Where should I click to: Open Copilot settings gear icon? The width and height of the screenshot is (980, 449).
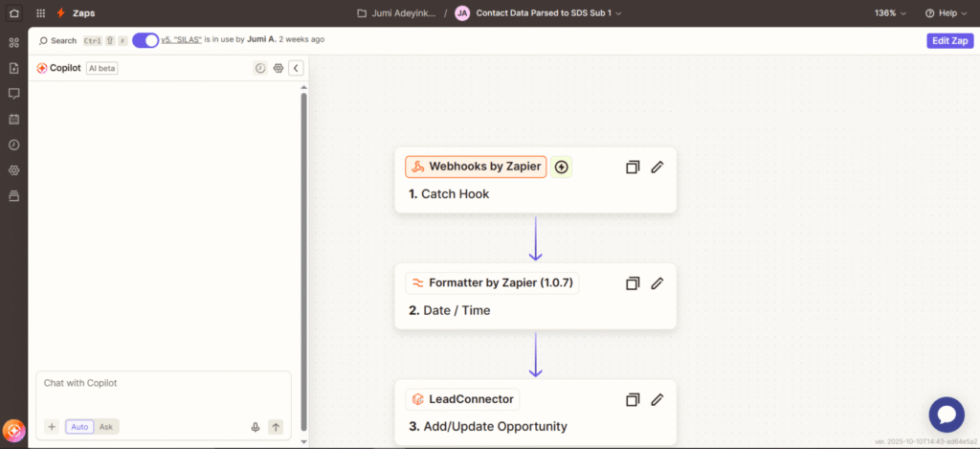(x=278, y=68)
